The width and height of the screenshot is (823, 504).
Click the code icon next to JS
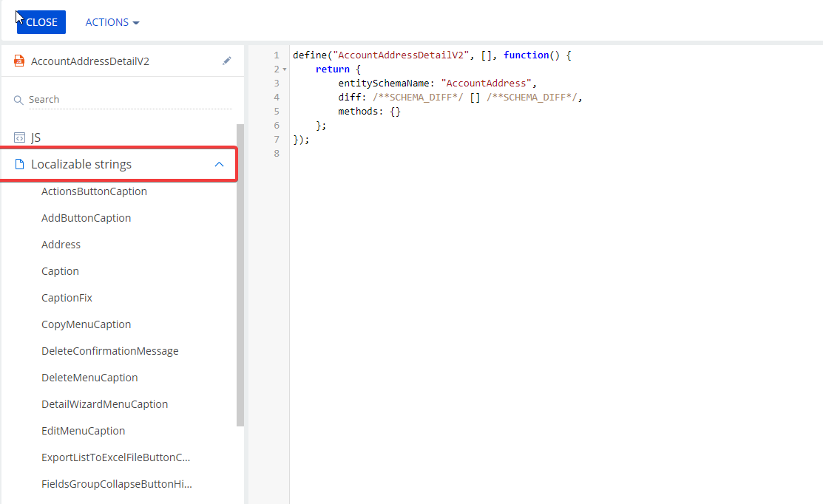point(19,137)
